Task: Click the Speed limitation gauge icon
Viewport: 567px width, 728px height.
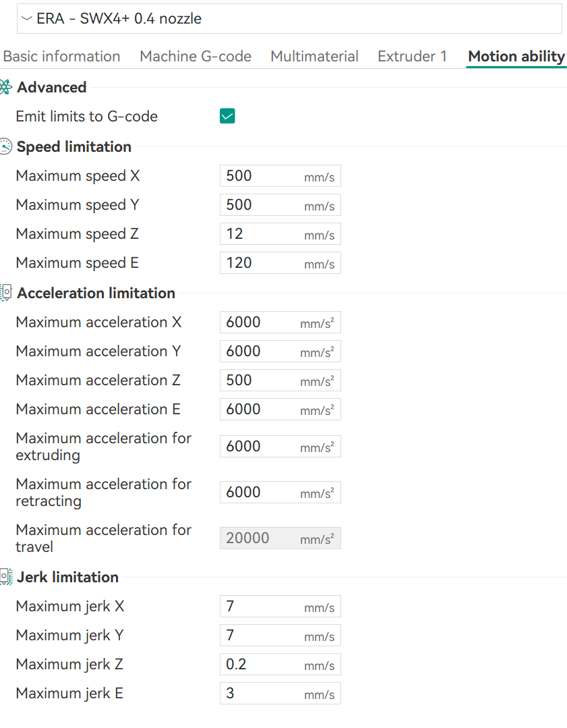Action: pyautogui.click(x=5, y=146)
